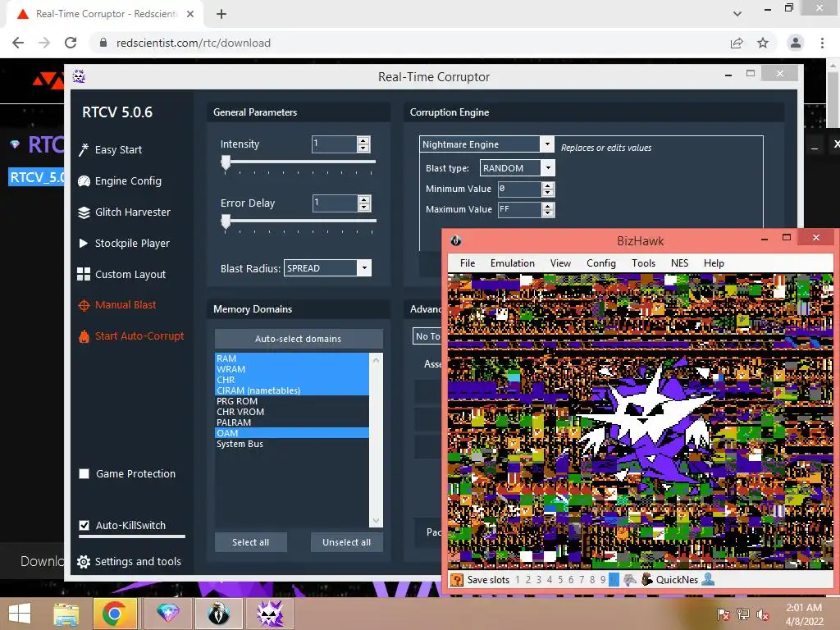Deselect CIRAM (nametables) domain
This screenshot has width=840, height=630.
(x=292, y=390)
